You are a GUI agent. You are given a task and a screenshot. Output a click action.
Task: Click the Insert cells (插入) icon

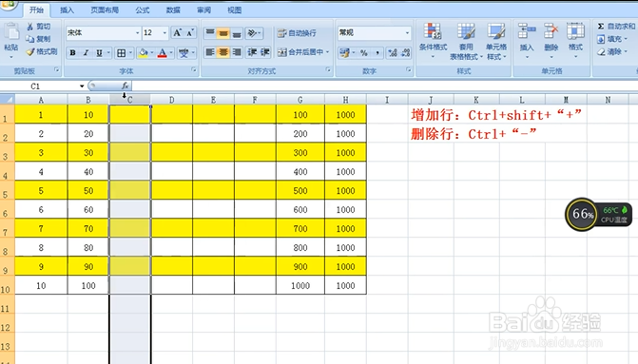[x=527, y=31]
